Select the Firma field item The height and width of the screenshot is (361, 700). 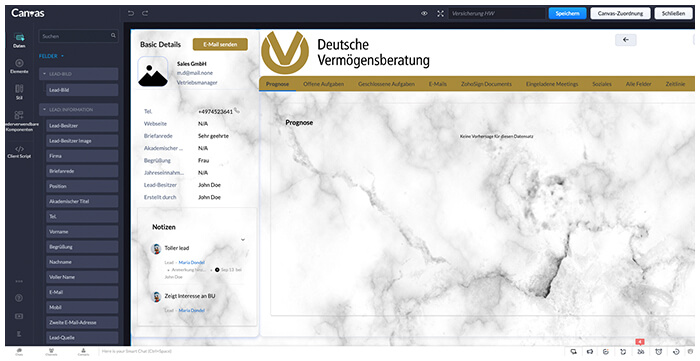tap(82, 156)
